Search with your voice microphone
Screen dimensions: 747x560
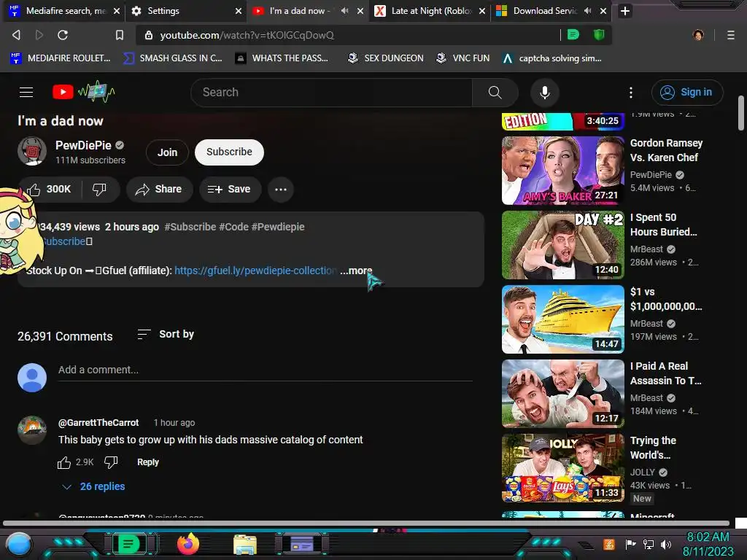[x=544, y=93]
